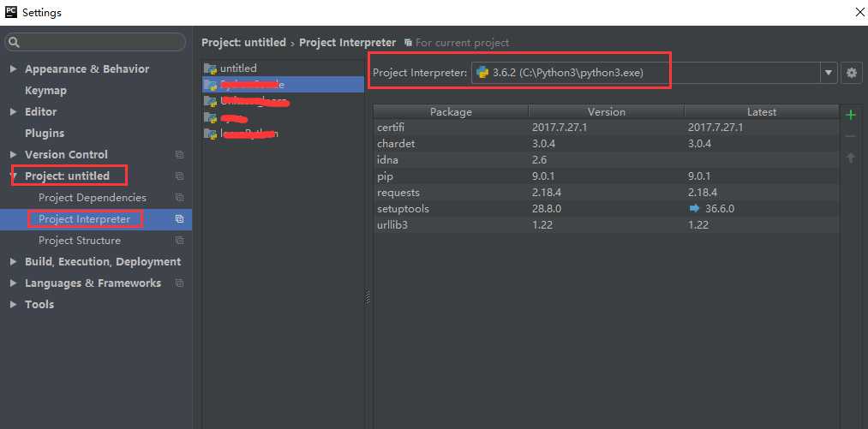The height and width of the screenshot is (429, 868).
Task: Click the Package column header
Action: (x=451, y=112)
